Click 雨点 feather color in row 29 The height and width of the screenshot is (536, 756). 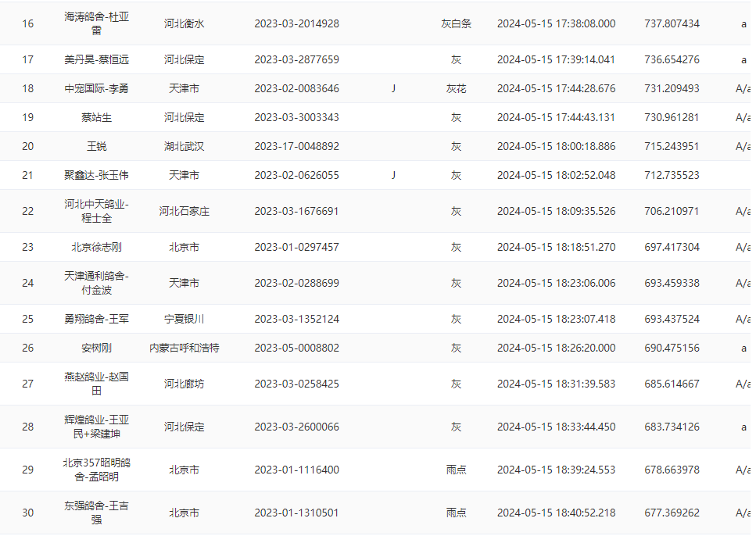pos(456,470)
